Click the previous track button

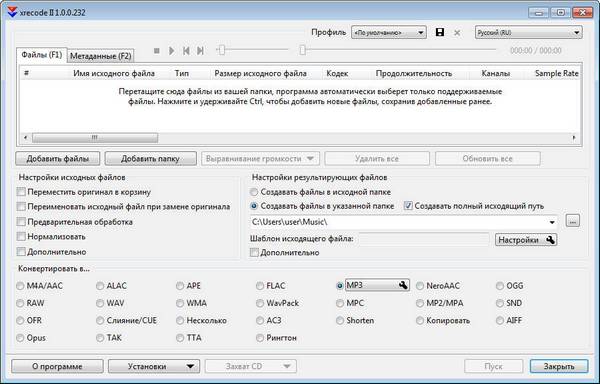pyautogui.click(x=186, y=50)
